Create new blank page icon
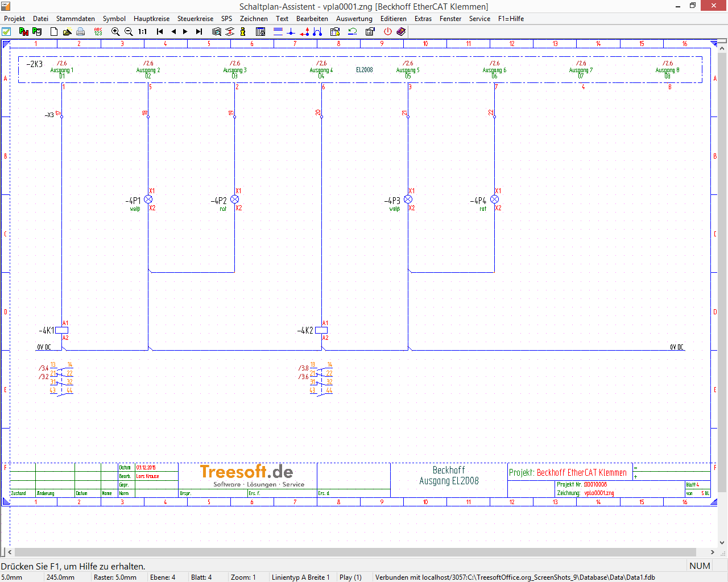Image resolution: width=728 pixels, height=582 pixels. (x=54, y=32)
